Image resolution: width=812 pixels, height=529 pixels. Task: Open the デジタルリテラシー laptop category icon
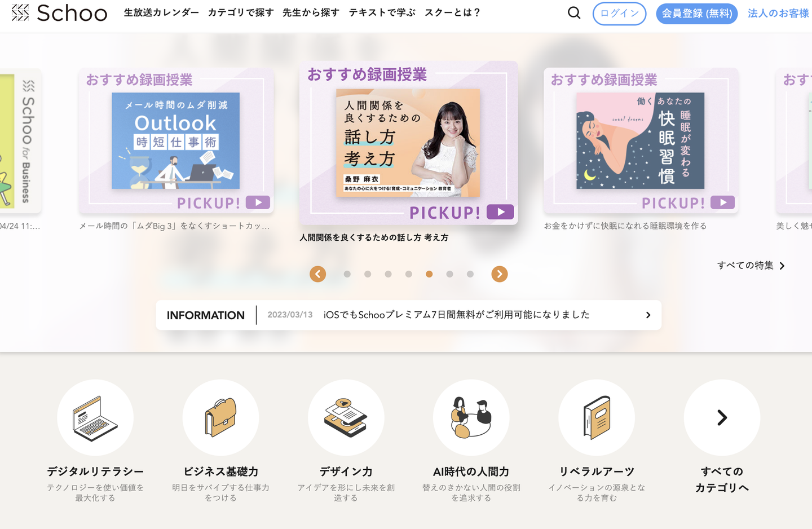(x=95, y=417)
